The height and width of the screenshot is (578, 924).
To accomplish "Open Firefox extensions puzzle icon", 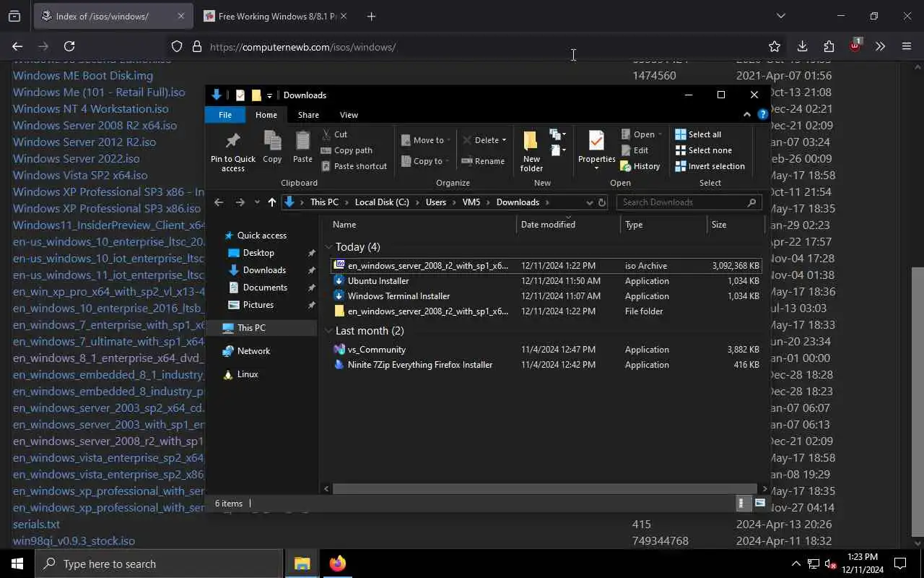I will (829, 46).
